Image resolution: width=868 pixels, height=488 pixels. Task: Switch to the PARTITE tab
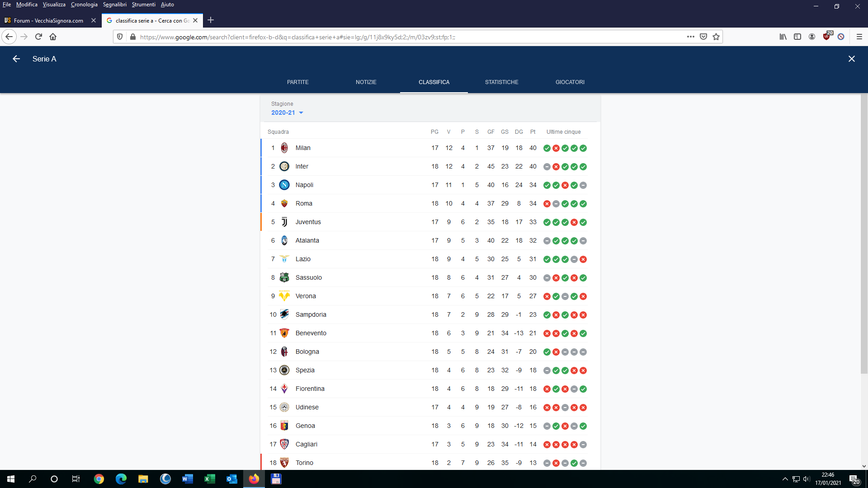297,82
